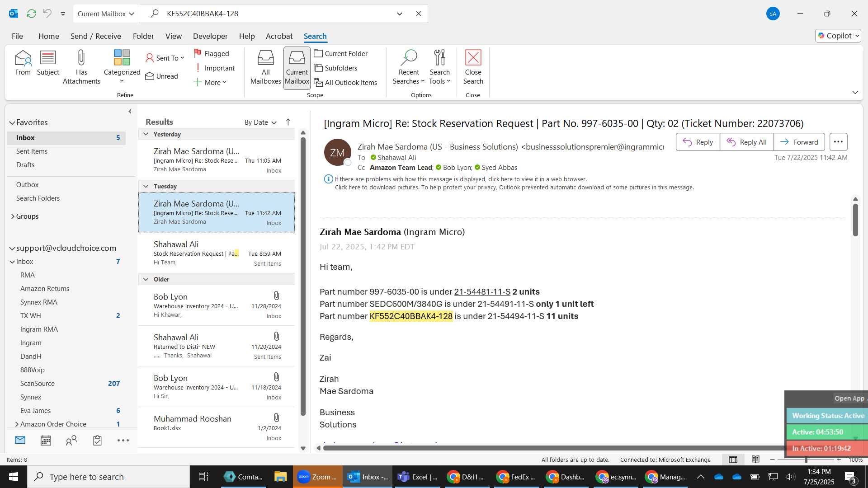
Task: Filter search by From sender
Action: [23, 63]
